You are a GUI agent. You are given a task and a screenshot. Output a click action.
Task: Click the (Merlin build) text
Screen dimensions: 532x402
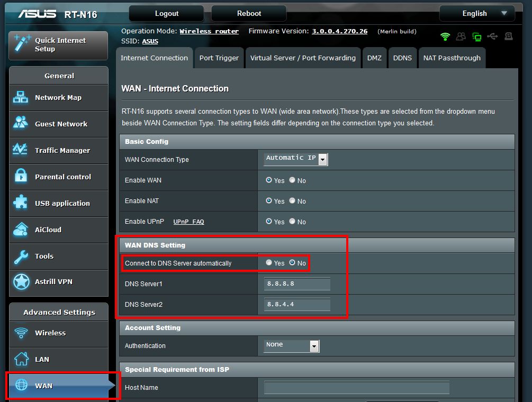pyautogui.click(x=397, y=32)
